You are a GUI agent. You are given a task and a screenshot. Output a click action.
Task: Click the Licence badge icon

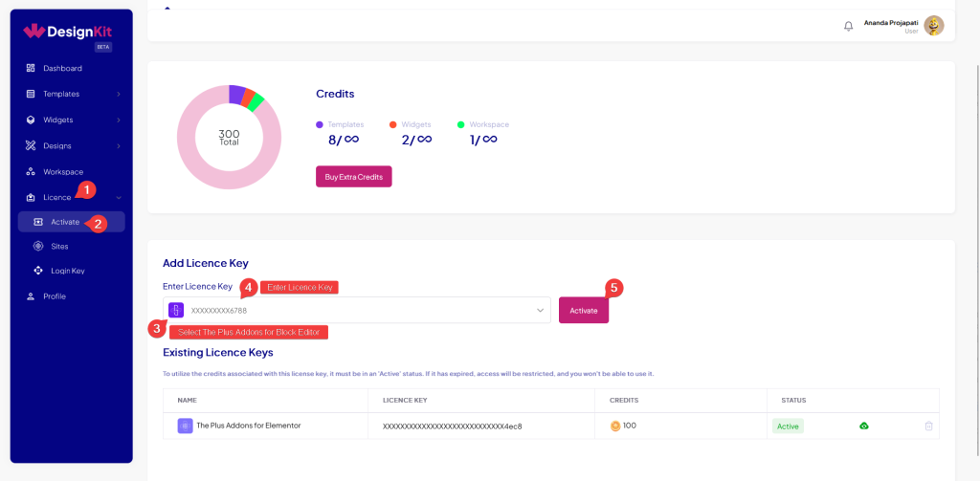coord(31,197)
